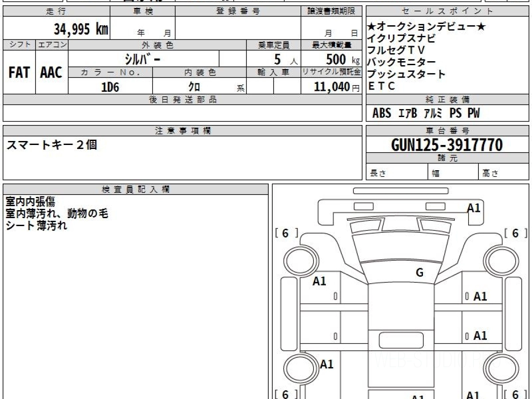Click the 諸元 header
Viewport: 532px width, 399px height.
click(447, 158)
